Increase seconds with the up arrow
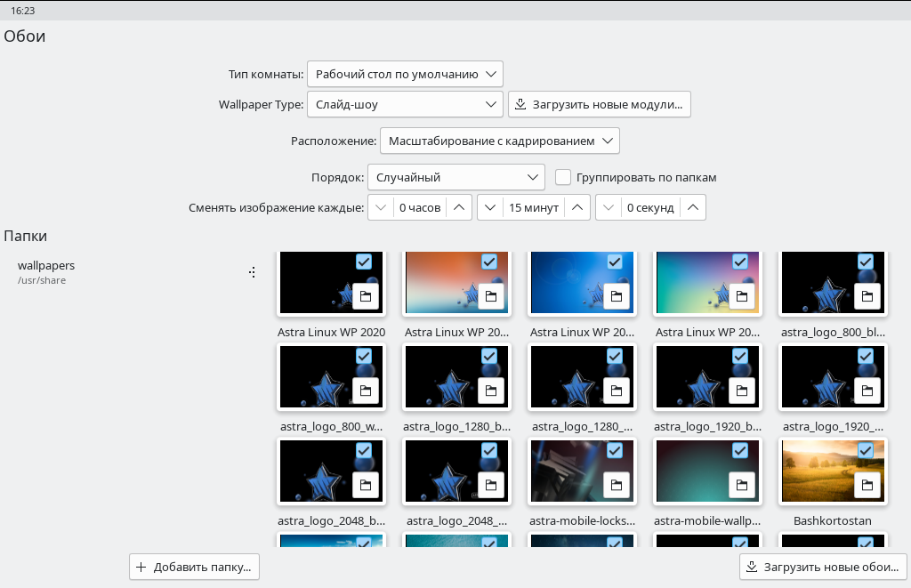Screen dimensions: 911x588 (693, 207)
